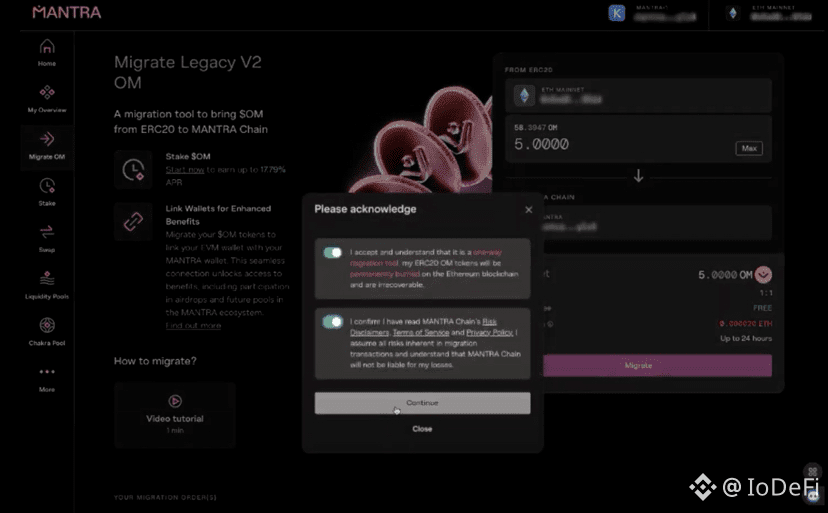Click the Close button in dialog

(422, 429)
